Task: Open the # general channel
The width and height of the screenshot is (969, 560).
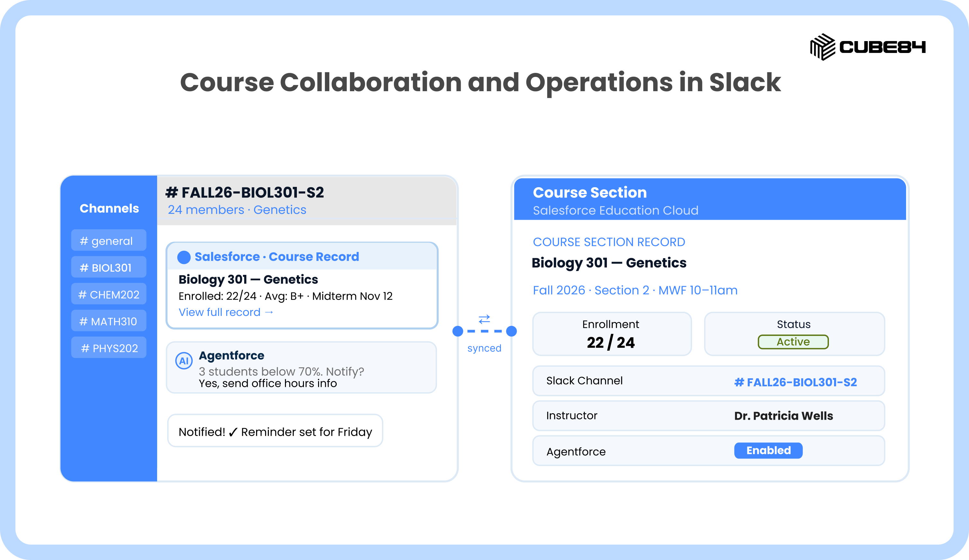Action: (x=109, y=241)
